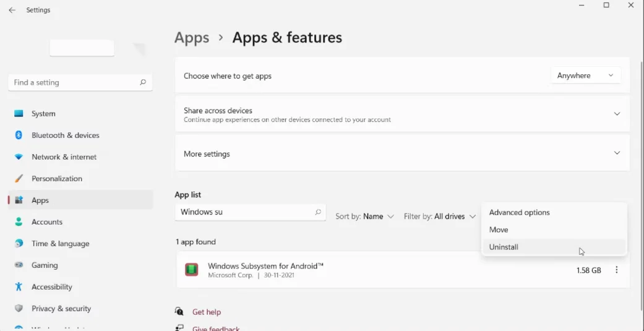Open Time & language settings
Image resolution: width=644 pixels, height=331 pixels.
[x=80, y=244]
